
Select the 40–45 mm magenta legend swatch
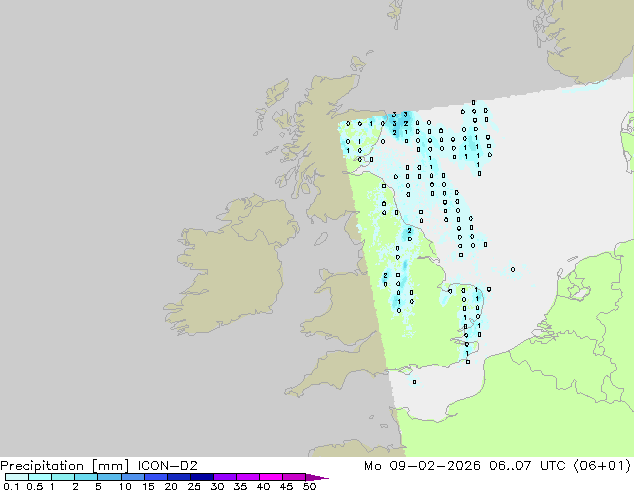271,477
